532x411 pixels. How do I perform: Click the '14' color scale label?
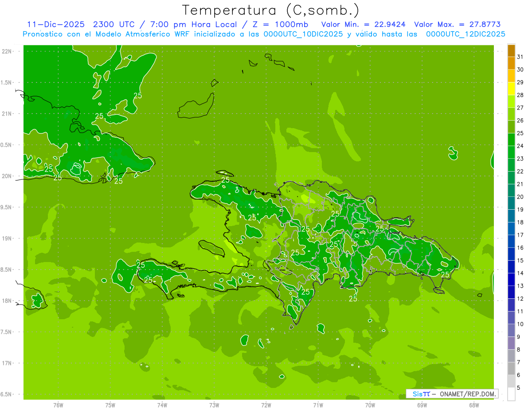click(520, 273)
